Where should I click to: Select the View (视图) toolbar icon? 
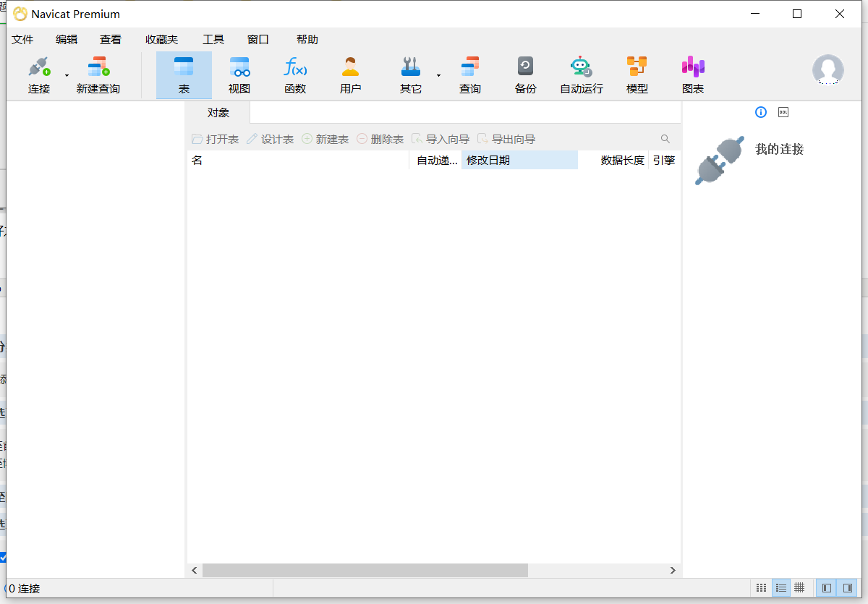coord(239,67)
